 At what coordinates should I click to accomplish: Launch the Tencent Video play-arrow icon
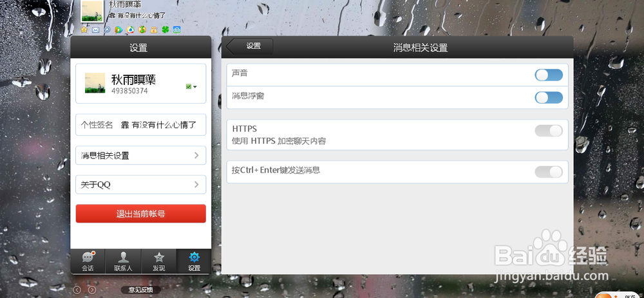point(118,30)
